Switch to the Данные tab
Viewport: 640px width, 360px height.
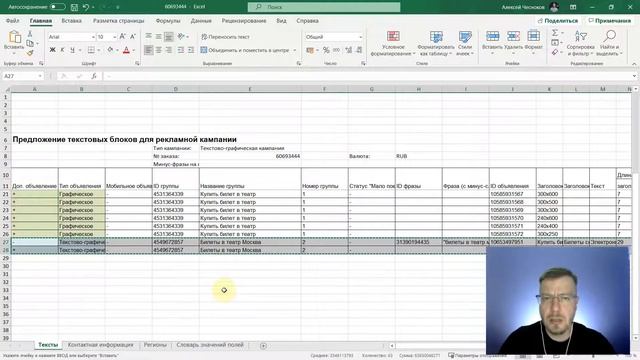click(x=201, y=21)
